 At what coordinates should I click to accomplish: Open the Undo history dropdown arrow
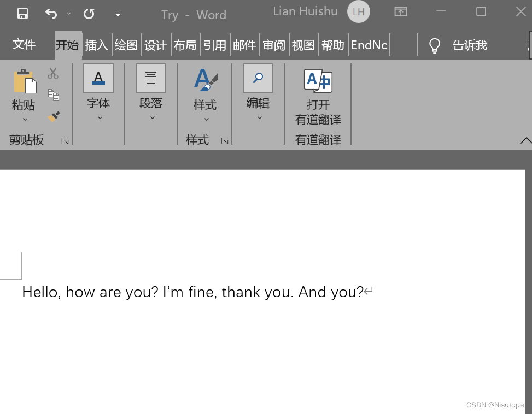[x=69, y=14]
